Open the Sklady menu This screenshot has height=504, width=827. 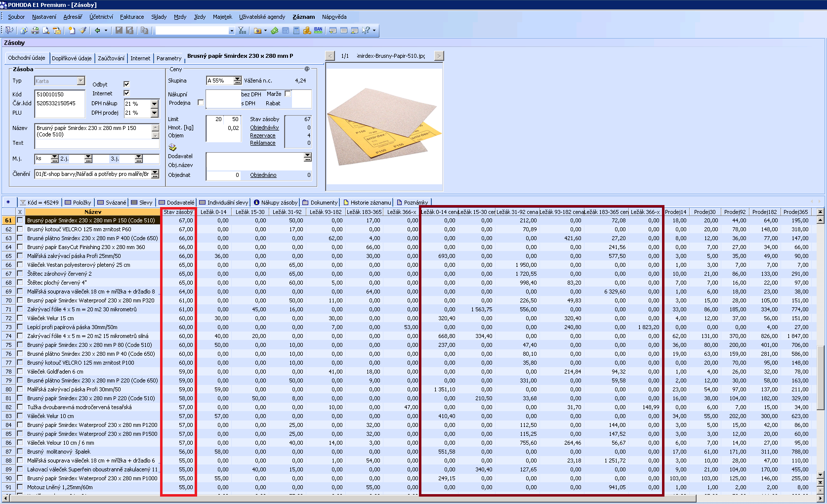click(159, 17)
